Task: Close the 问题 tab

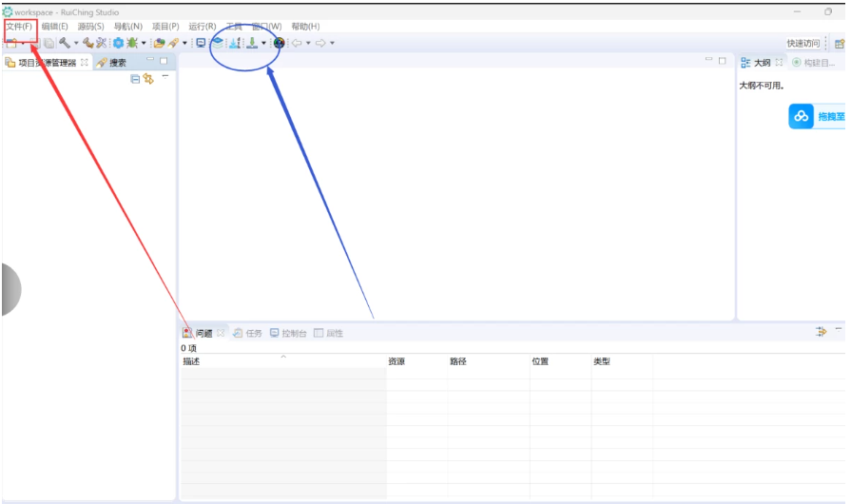Action: 221,333
